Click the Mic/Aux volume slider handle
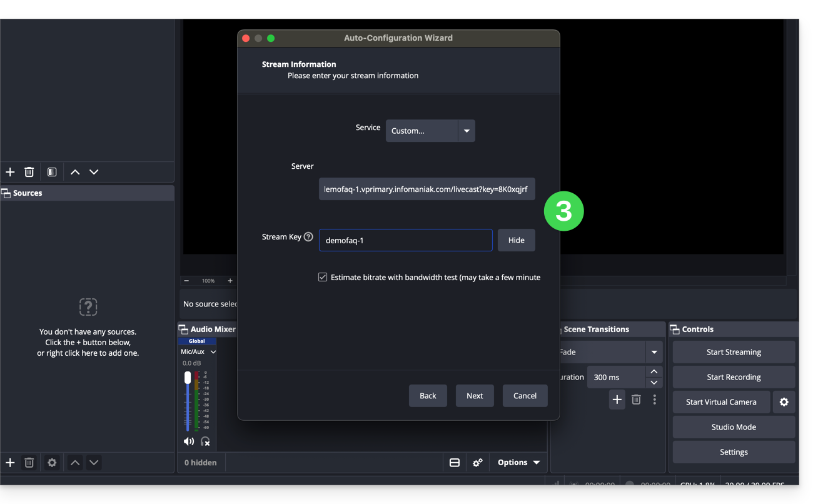 188,378
